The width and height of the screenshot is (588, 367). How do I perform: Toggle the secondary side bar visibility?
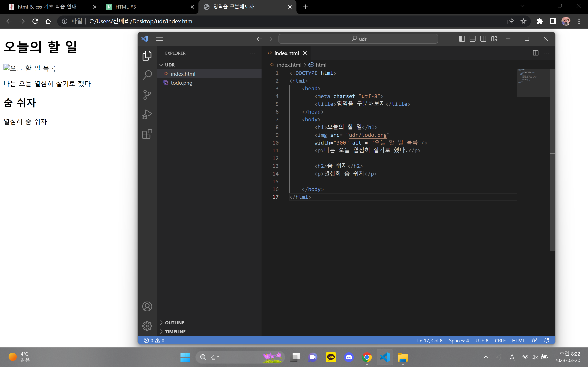483,39
